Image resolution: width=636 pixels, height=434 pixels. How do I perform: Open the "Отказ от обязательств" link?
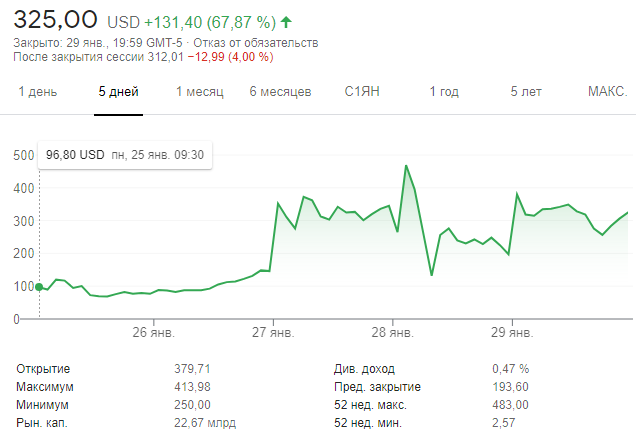click(273, 43)
